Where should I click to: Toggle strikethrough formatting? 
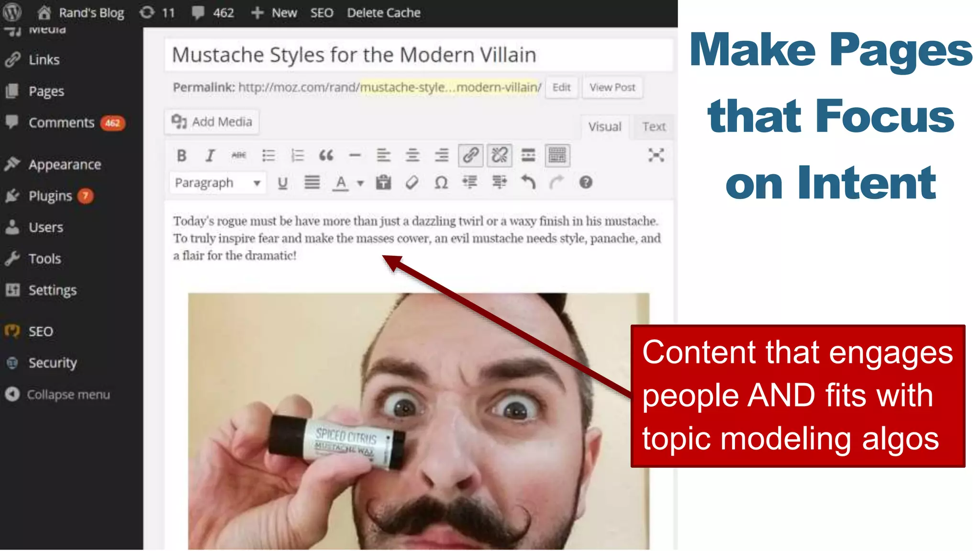pyautogui.click(x=239, y=155)
